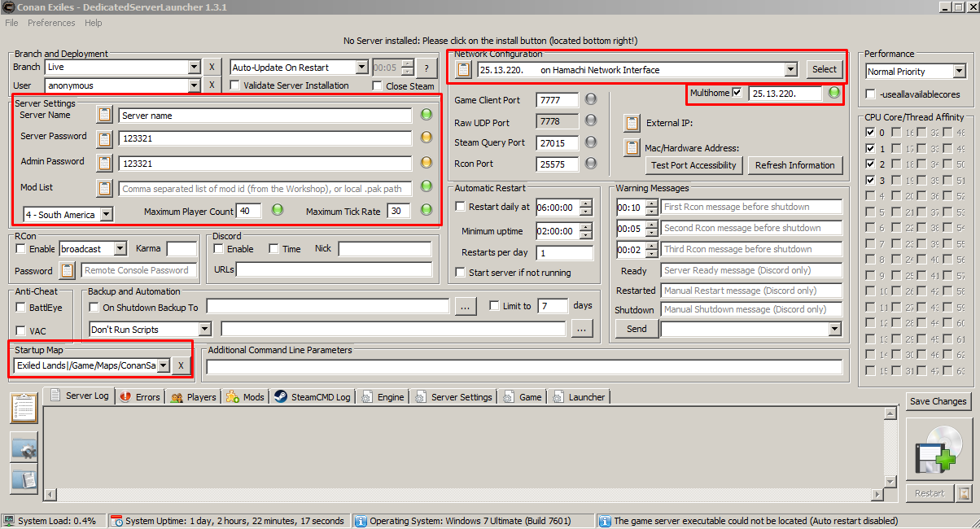Click the Server Name input field
This screenshot has height=529, width=980.
265,116
